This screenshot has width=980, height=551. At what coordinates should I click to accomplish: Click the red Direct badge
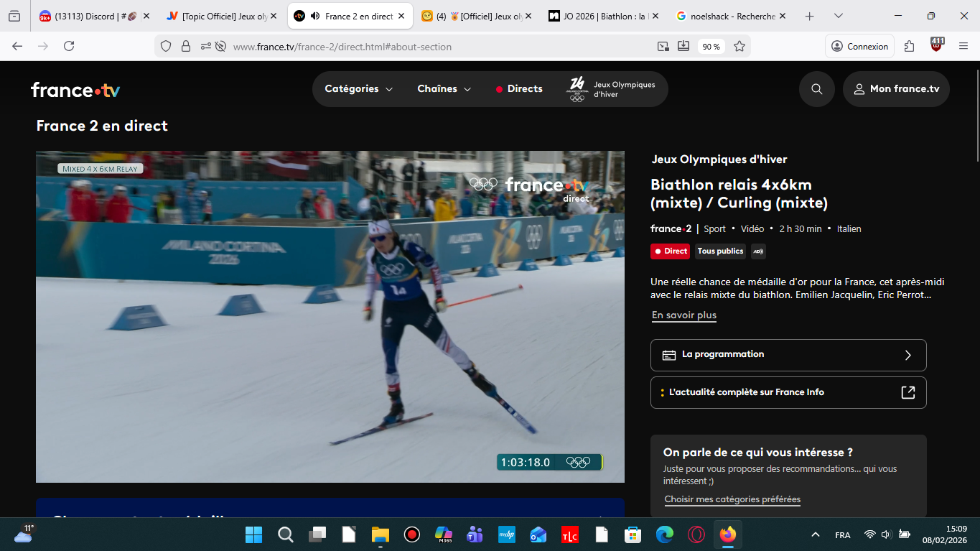click(671, 251)
